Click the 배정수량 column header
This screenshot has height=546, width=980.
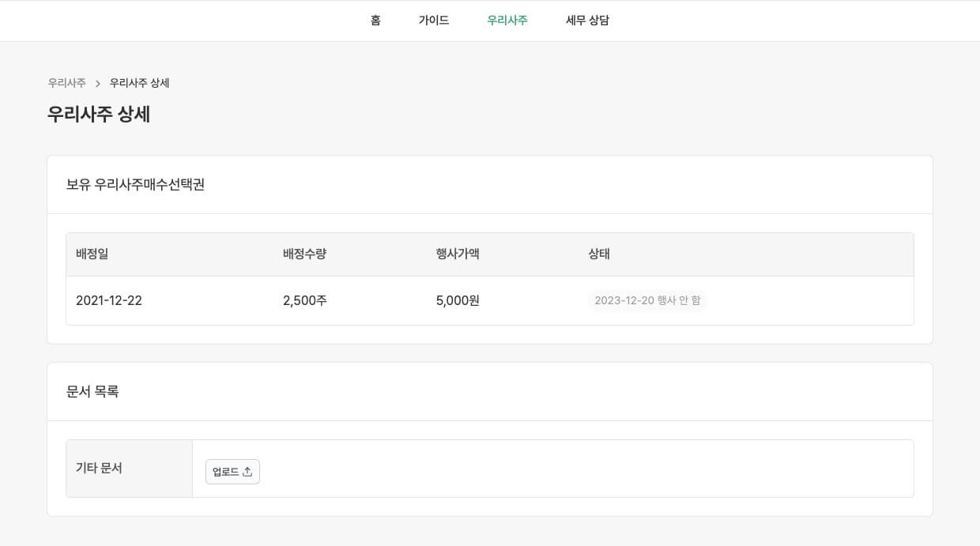[304, 254]
